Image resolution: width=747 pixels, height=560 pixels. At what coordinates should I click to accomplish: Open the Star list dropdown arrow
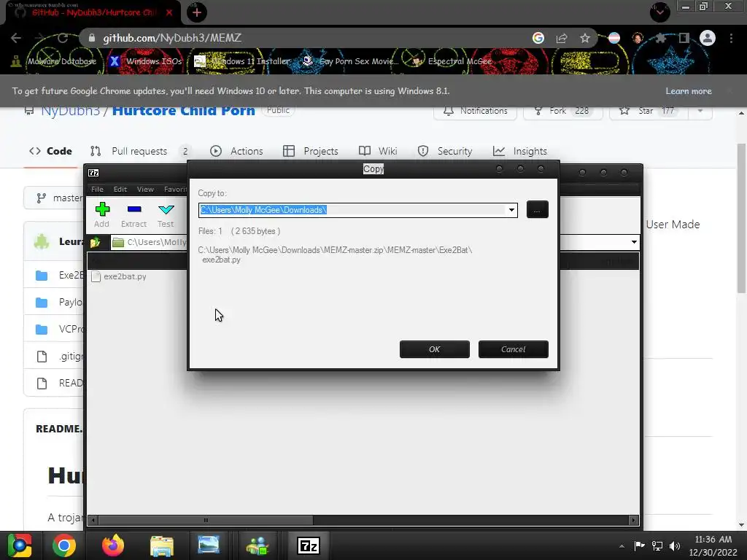[700, 111]
